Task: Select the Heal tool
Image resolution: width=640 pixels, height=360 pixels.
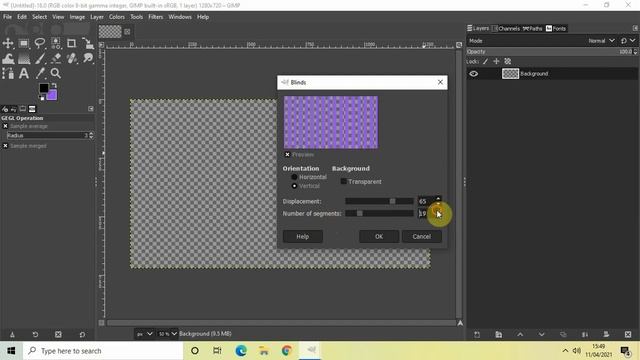Action: point(71,59)
